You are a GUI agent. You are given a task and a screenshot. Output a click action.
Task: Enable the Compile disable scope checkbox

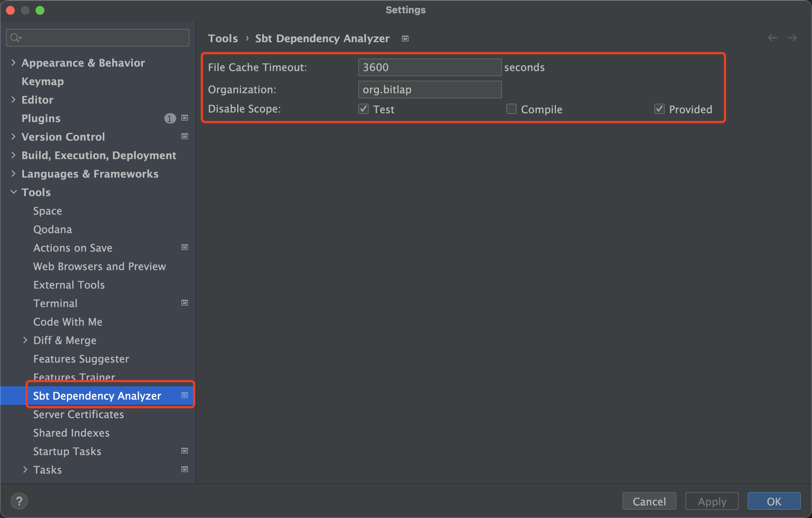coord(511,109)
